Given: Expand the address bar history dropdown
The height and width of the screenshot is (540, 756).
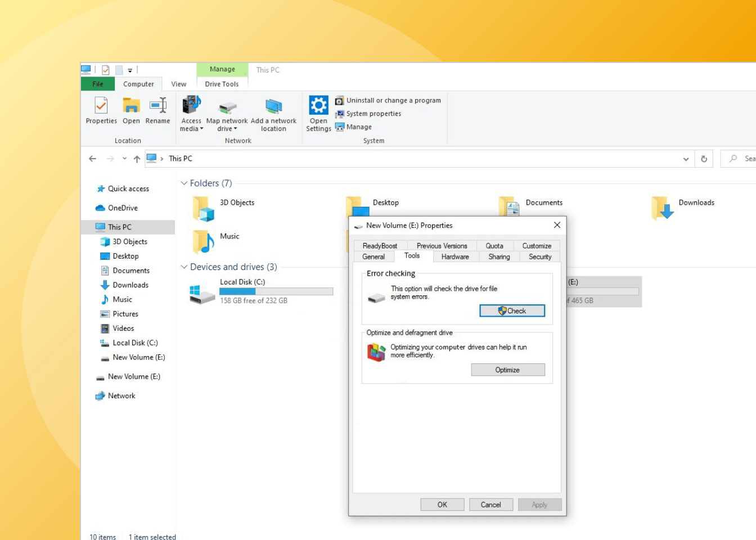Looking at the screenshot, I should [x=686, y=159].
